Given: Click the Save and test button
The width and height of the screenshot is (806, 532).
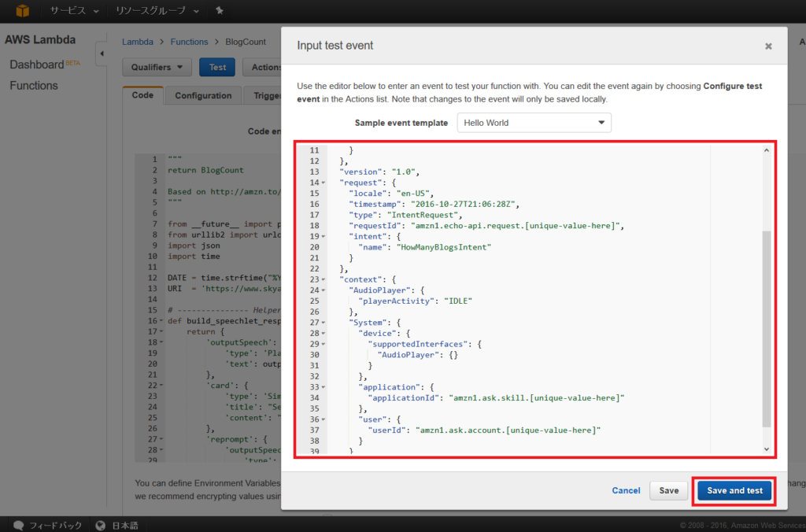Looking at the screenshot, I should tap(733, 490).
